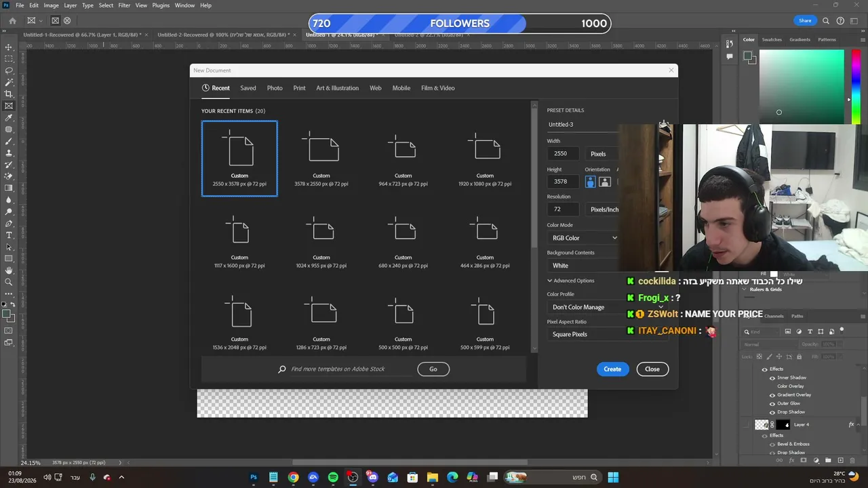Toggle visibility of Outer Glow effect
868x488 pixels.
tap(772, 403)
